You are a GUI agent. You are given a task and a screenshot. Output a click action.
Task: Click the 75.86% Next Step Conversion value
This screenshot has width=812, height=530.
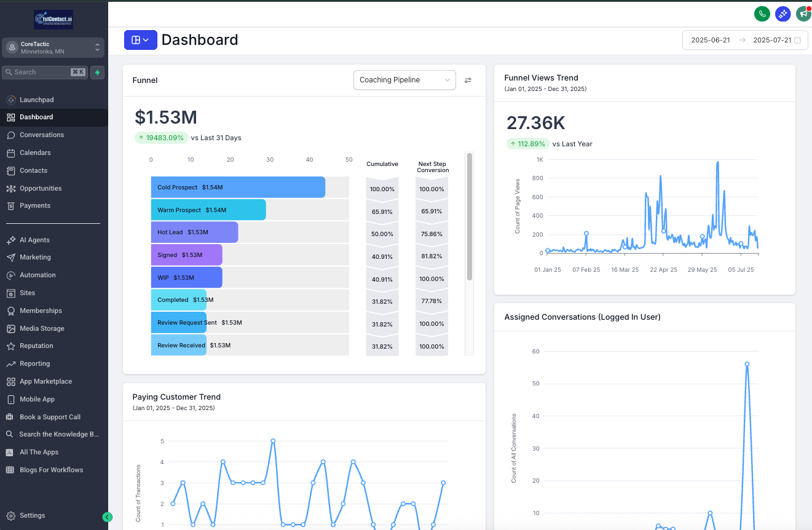click(x=432, y=234)
